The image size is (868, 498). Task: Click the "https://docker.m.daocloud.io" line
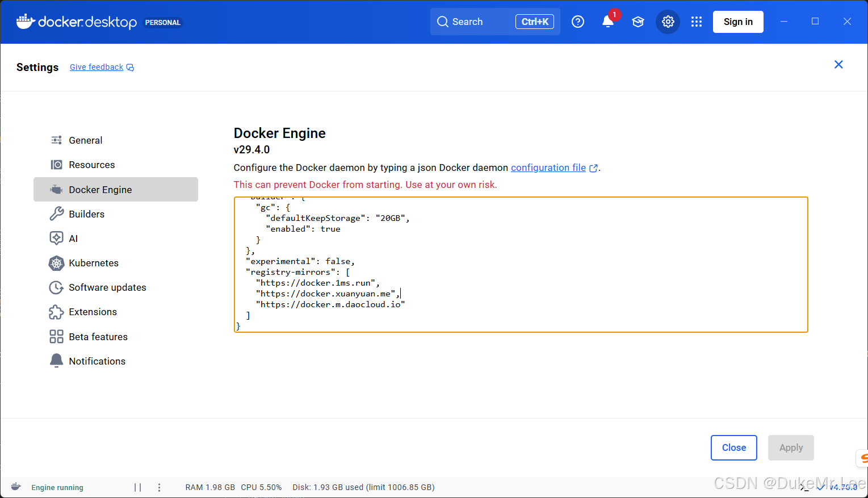click(330, 304)
